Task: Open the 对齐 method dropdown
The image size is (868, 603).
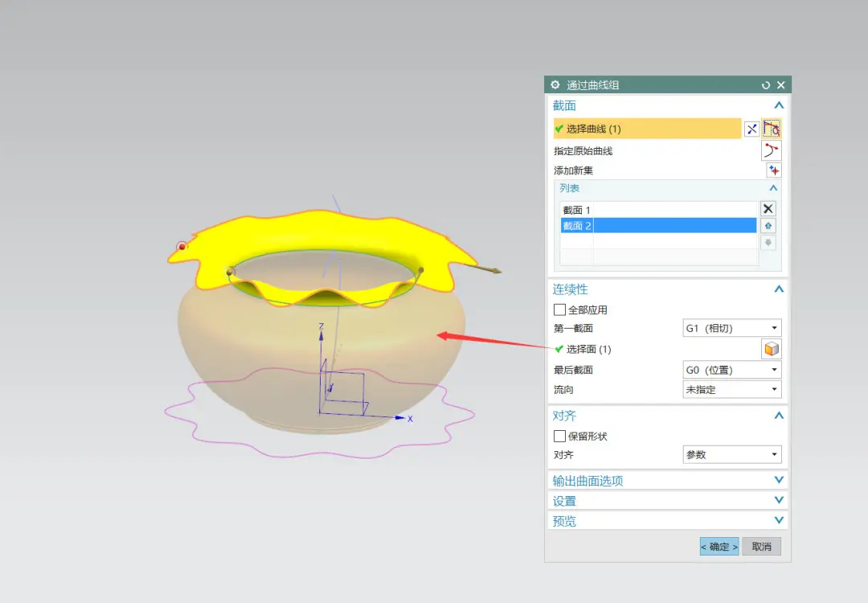Action: [x=732, y=454]
